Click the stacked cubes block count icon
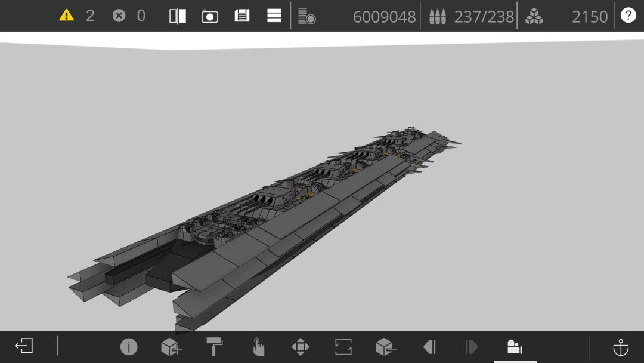The height and width of the screenshot is (363, 644). coord(534,17)
